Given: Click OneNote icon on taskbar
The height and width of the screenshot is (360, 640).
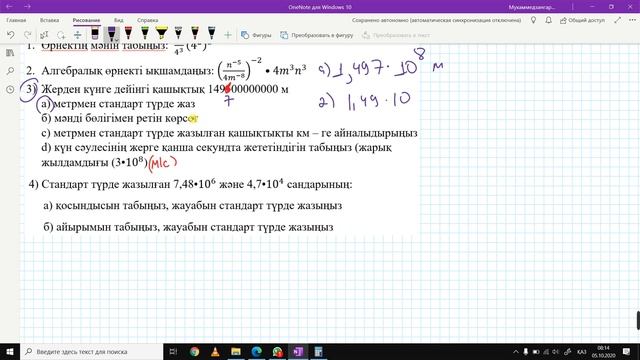Looking at the screenshot, I should click(x=298, y=351).
